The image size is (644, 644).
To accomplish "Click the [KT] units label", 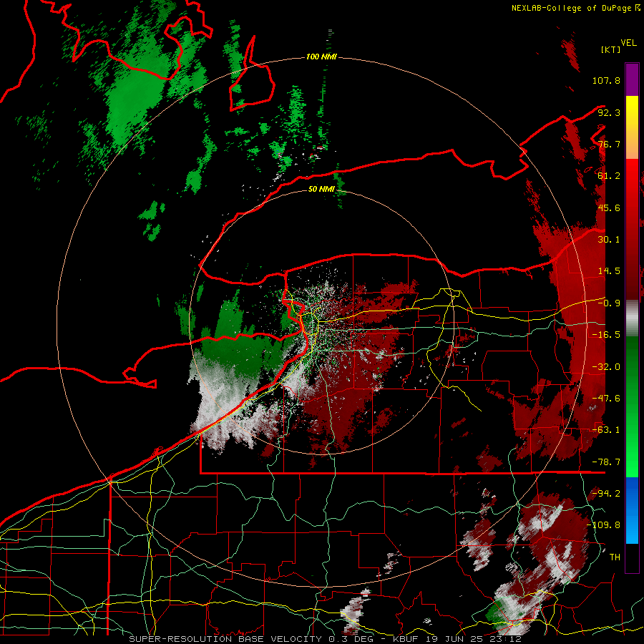I will pos(610,49).
